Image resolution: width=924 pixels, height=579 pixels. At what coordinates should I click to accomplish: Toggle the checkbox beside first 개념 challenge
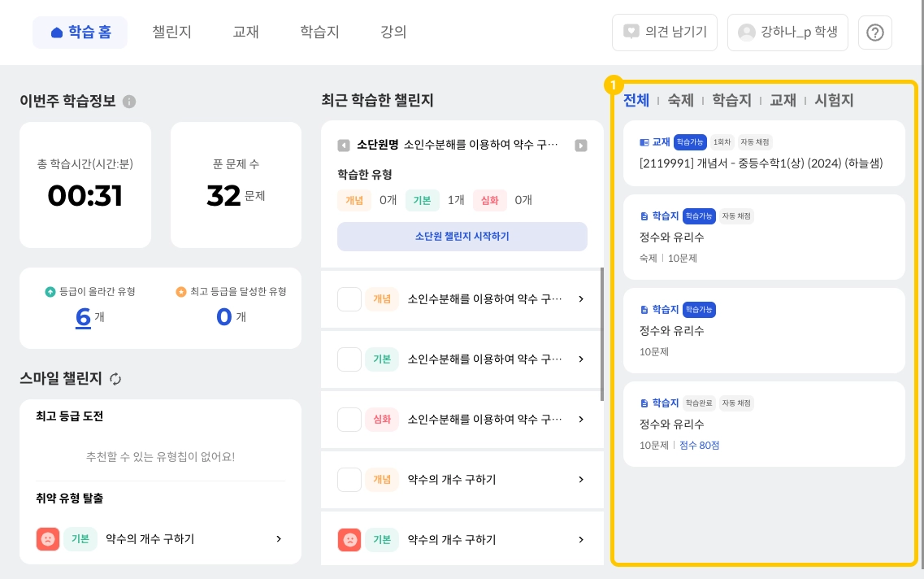[349, 299]
